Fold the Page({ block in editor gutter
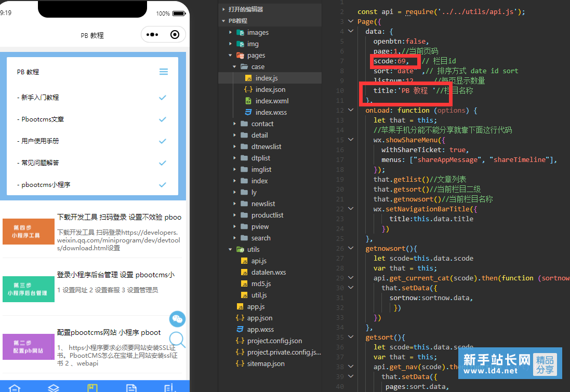 (351, 21)
